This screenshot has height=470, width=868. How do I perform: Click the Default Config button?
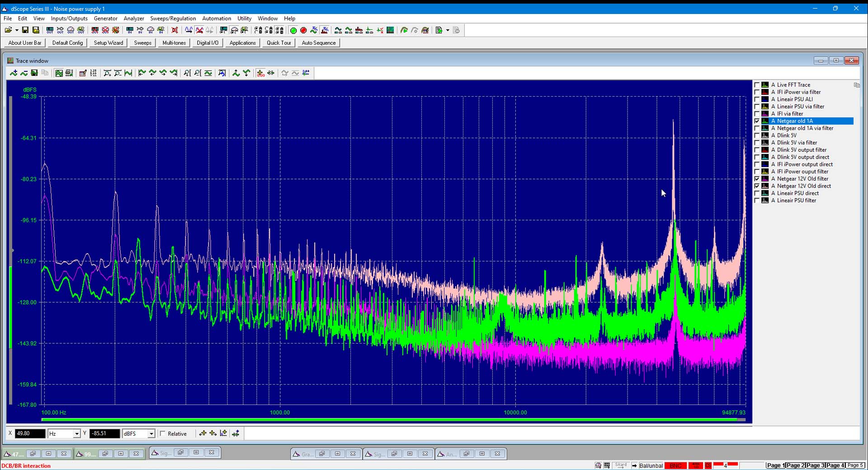[68, 43]
